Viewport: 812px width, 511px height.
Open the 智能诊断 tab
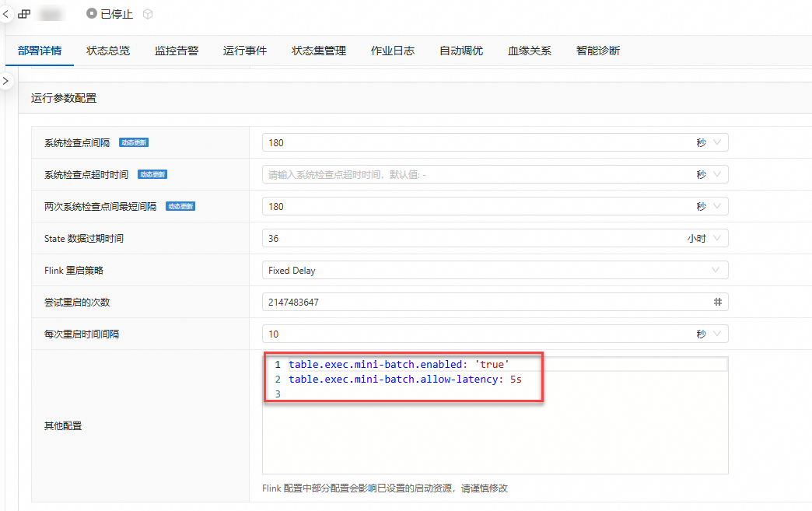pos(597,51)
